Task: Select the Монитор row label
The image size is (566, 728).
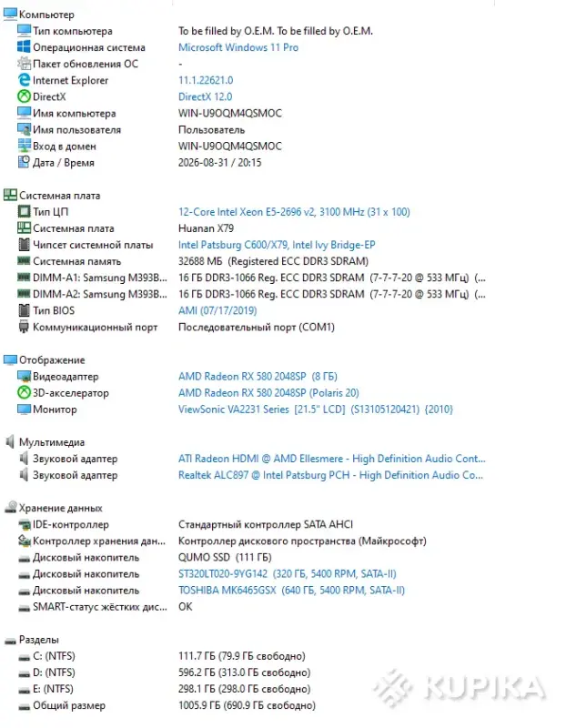Action: pos(55,409)
